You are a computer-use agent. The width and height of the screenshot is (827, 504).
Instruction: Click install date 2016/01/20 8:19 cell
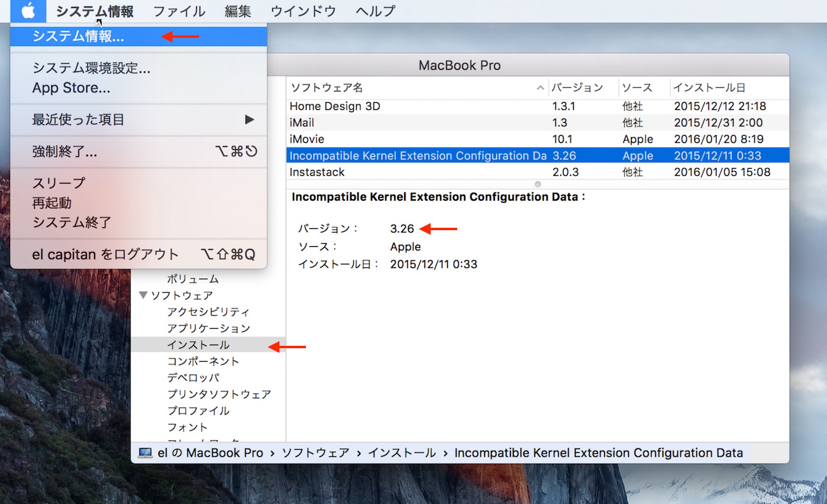(x=718, y=139)
